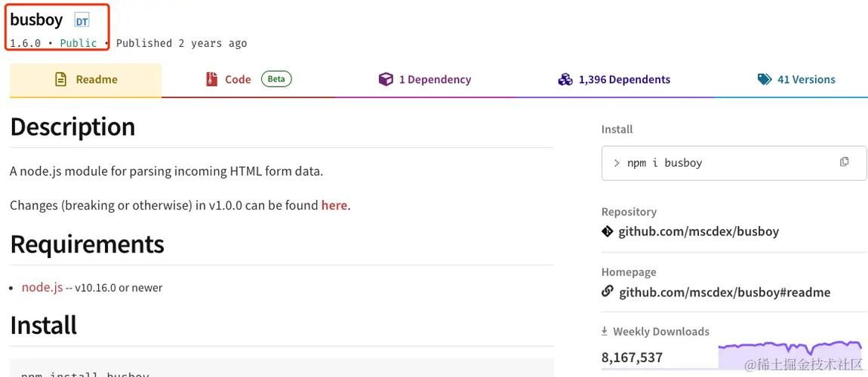This screenshot has height=377, width=868.
Task: Open the node.js requirement link
Action: click(42, 287)
